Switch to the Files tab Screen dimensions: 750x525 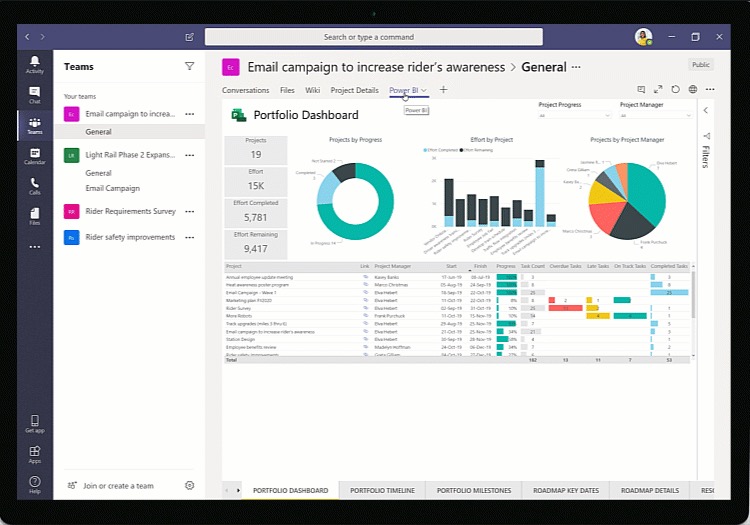[x=287, y=90]
